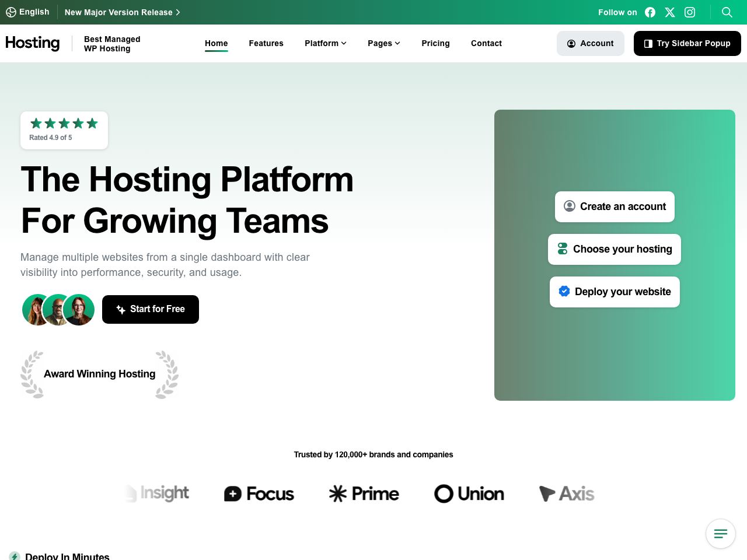Click the Start for Free button

(x=151, y=309)
